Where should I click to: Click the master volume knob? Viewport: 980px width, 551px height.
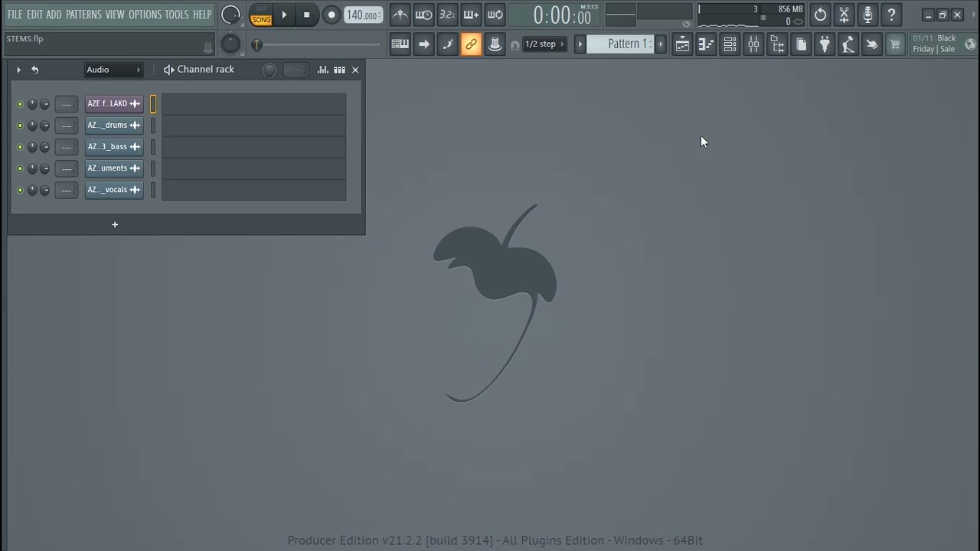pyautogui.click(x=230, y=15)
